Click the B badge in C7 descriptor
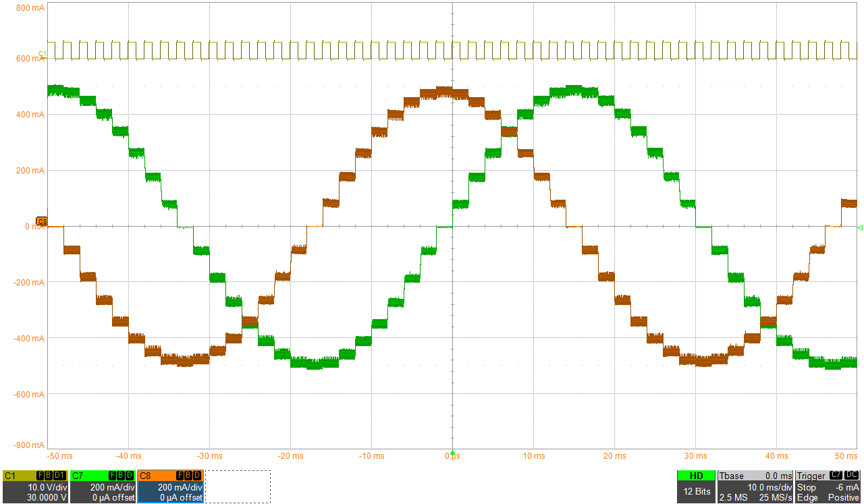Screen dimensions: 864x504 click(121, 476)
